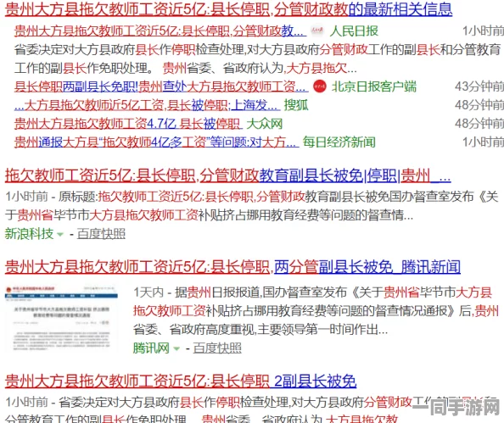Screen dimensions: 504x423
Task: Open 每日经济新闻 link about 贵州通报大方县
Action: (156, 142)
